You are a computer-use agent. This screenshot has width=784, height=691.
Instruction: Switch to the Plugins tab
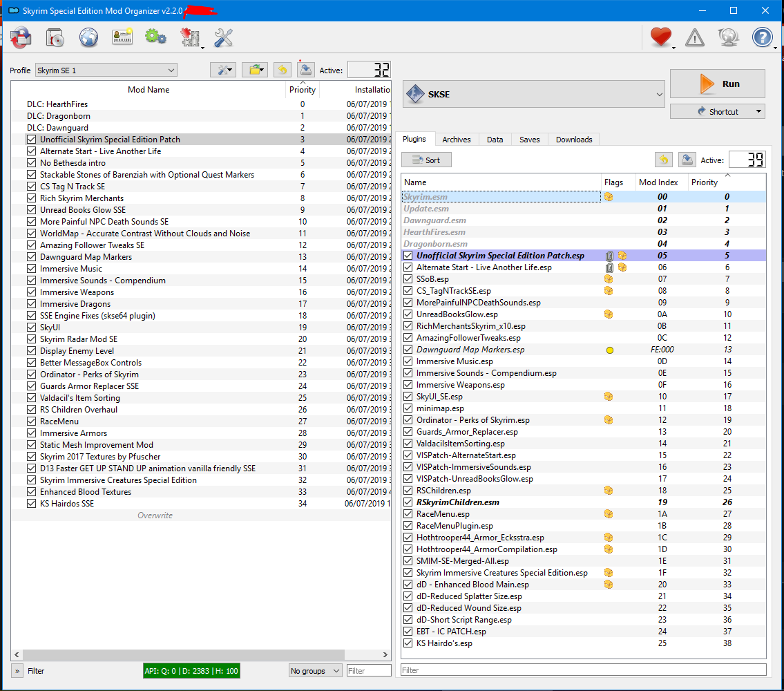click(x=414, y=139)
